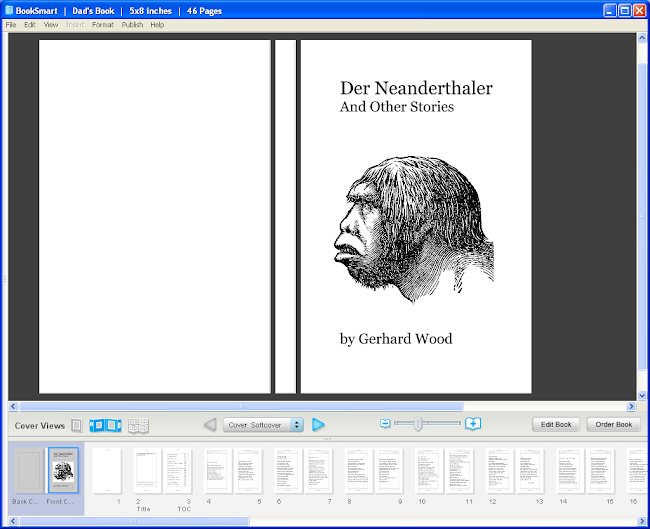Click the BookSmart app icon in title bar
The height and width of the screenshot is (529, 650).
point(9,10)
